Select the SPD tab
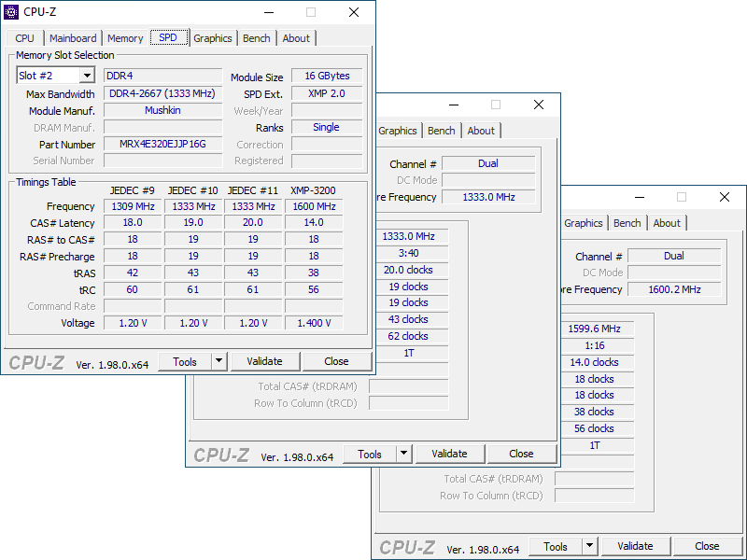 tap(168, 37)
